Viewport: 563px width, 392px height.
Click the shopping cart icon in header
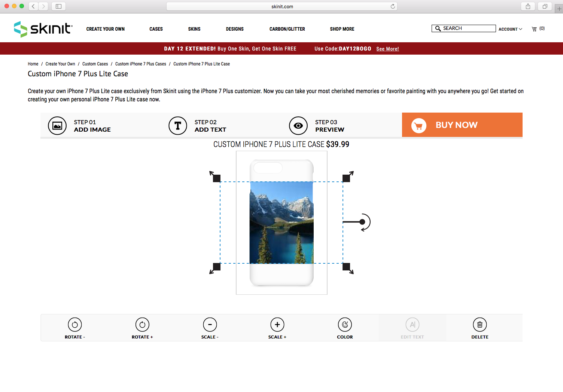(x=534, y=29)
